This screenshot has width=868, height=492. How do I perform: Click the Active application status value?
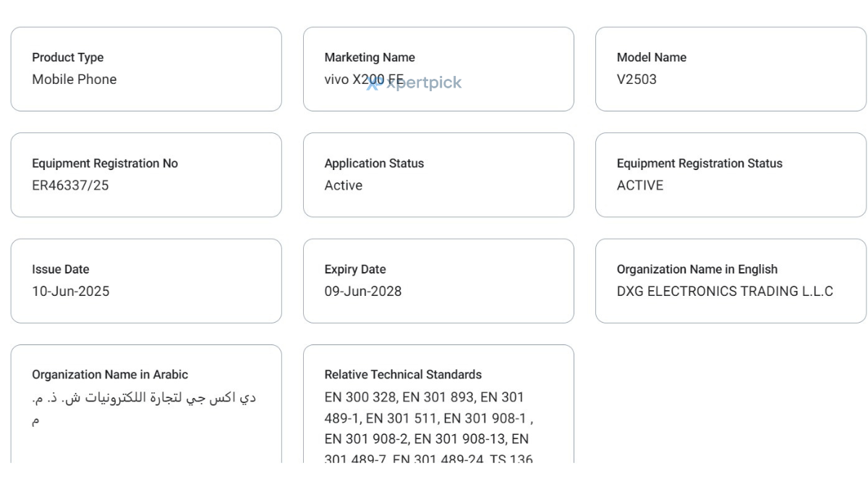(x=344, y=185)
